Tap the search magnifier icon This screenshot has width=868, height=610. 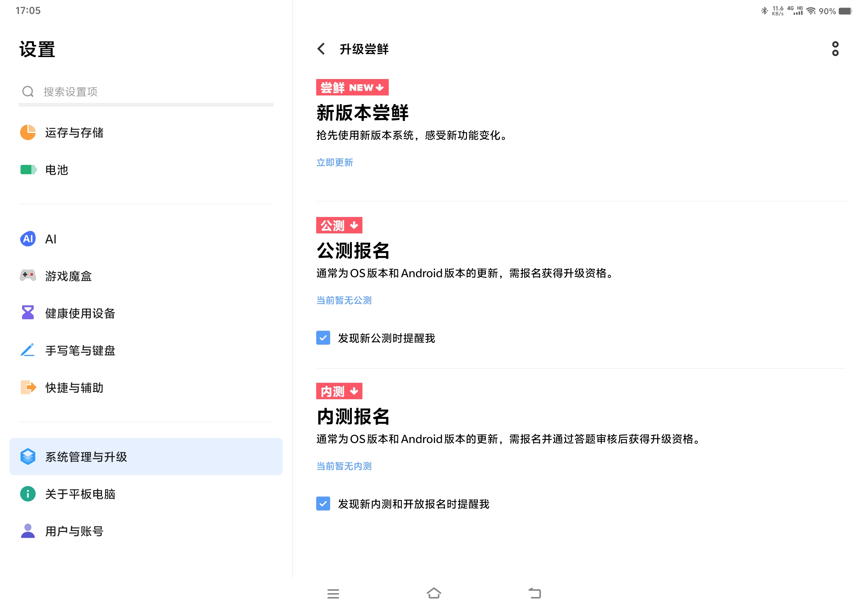[28, 91]
